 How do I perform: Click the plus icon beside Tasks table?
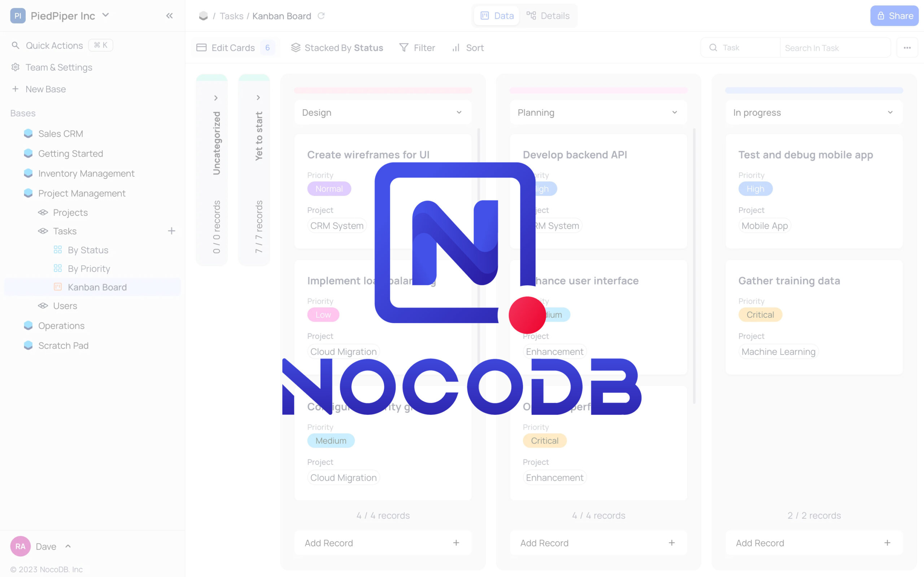pos(172,231)
